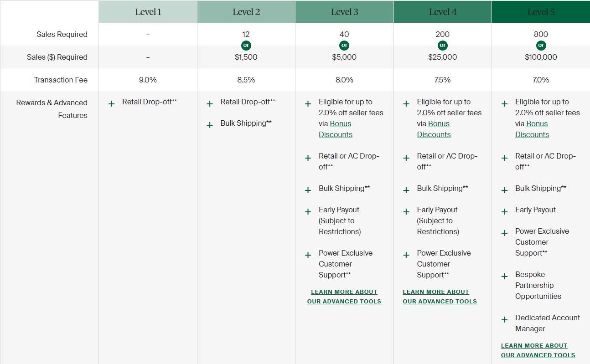Click plus icon beside Level 3 Power Exclusive Support
This screenshot has width=590, height=364.
tap(308, 255)
